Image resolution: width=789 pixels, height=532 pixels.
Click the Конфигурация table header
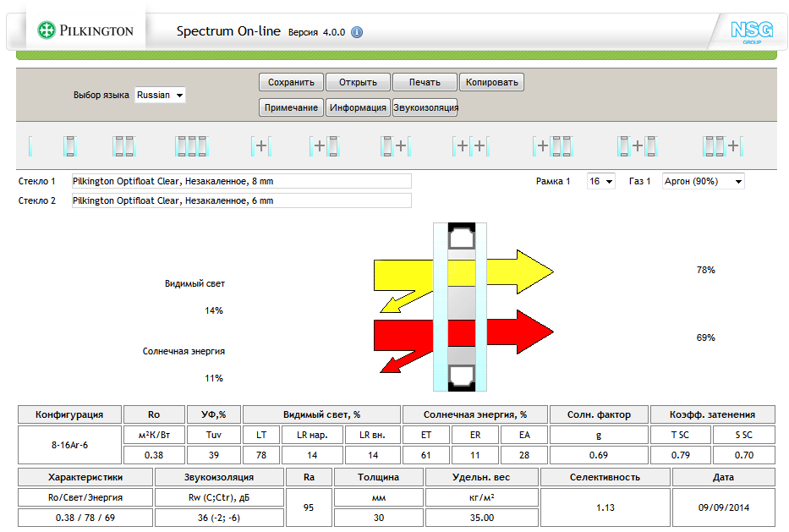point(69,414)
